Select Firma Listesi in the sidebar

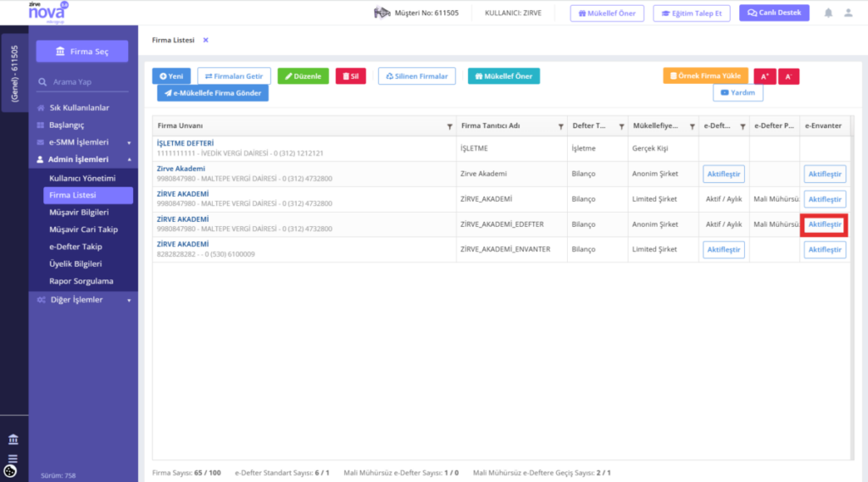[88, 196]
